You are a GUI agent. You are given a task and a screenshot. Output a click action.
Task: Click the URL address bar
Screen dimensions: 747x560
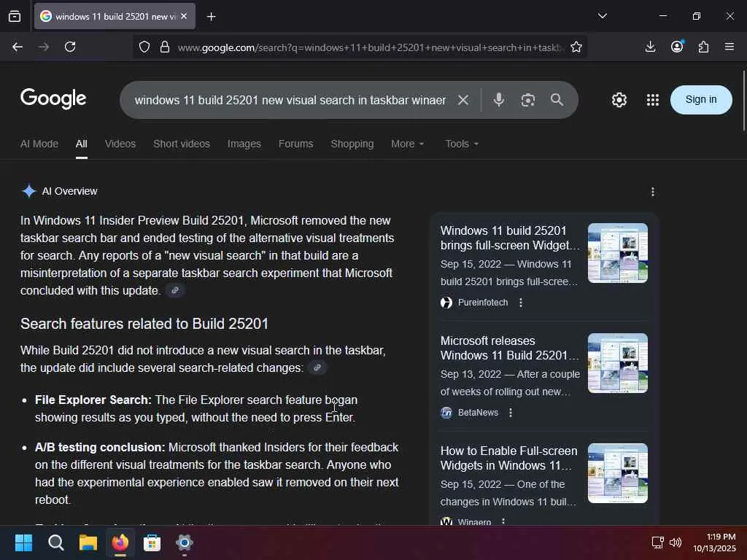point(370,47)
